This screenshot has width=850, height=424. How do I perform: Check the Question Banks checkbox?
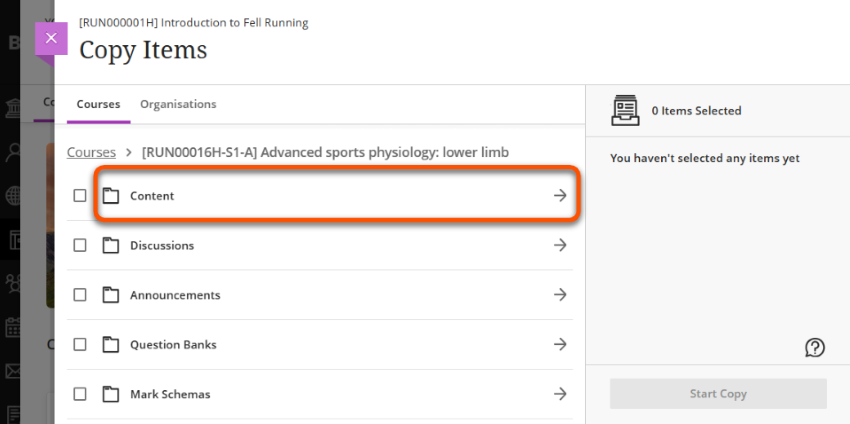[80, 345]
